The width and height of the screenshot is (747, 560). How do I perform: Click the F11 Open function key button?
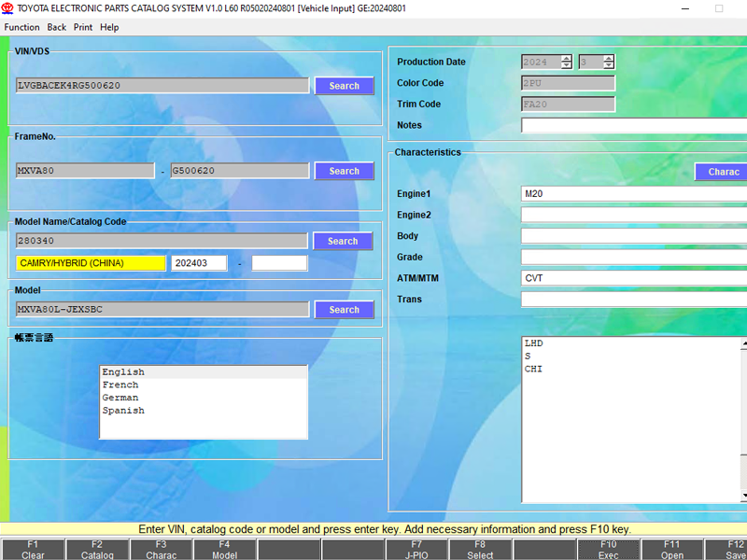point(672,550)
